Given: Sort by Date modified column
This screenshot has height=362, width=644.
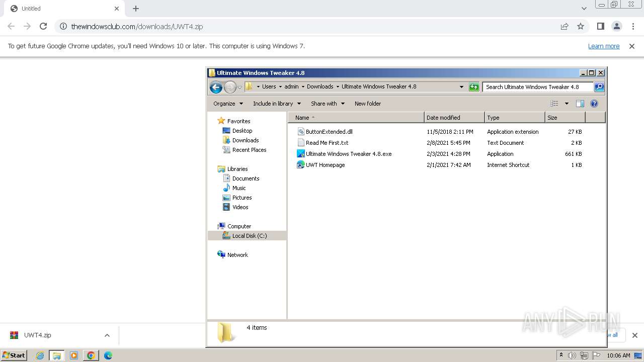Looking at the screenshot, I should [454, 118].
